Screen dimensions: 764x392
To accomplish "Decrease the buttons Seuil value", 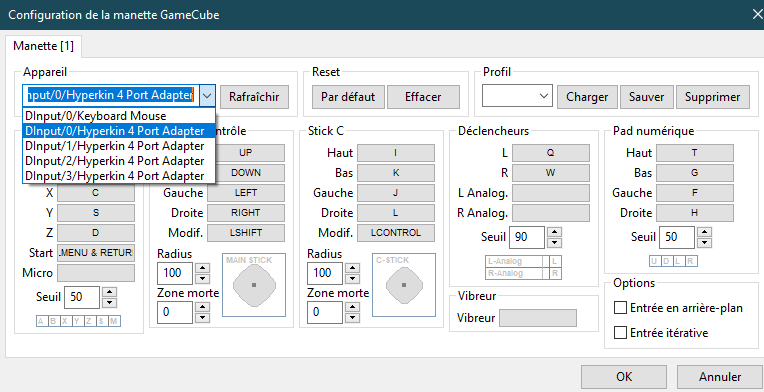I will tap(111, 303).
